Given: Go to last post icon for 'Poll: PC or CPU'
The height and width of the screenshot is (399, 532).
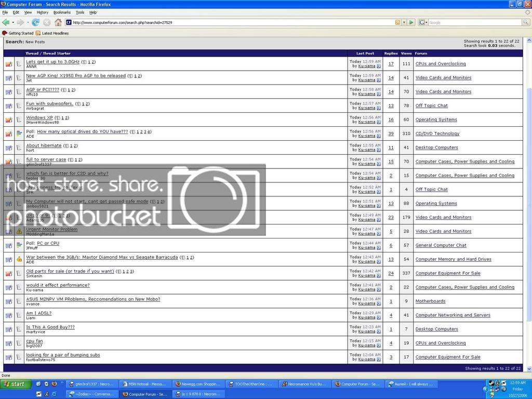Looking at the screenshot, I should [379, 248].
